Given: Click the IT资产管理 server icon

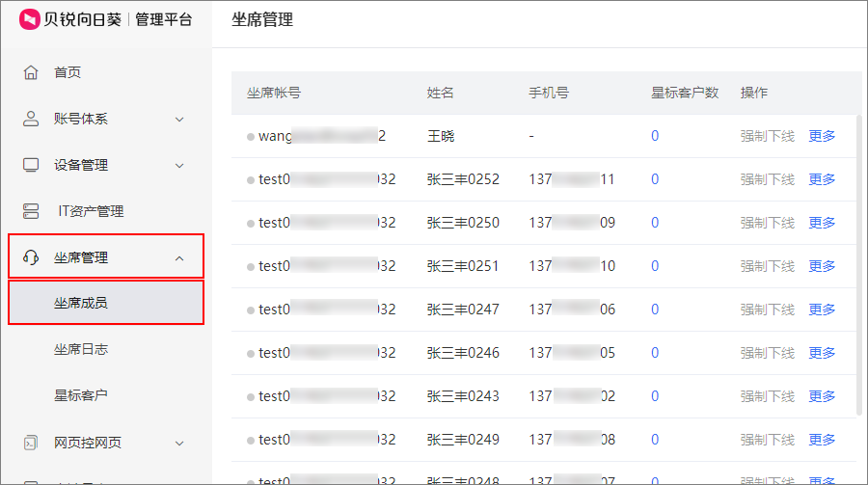Looking at the screenshot, I should pyautogui.click(x=31, y=211).
